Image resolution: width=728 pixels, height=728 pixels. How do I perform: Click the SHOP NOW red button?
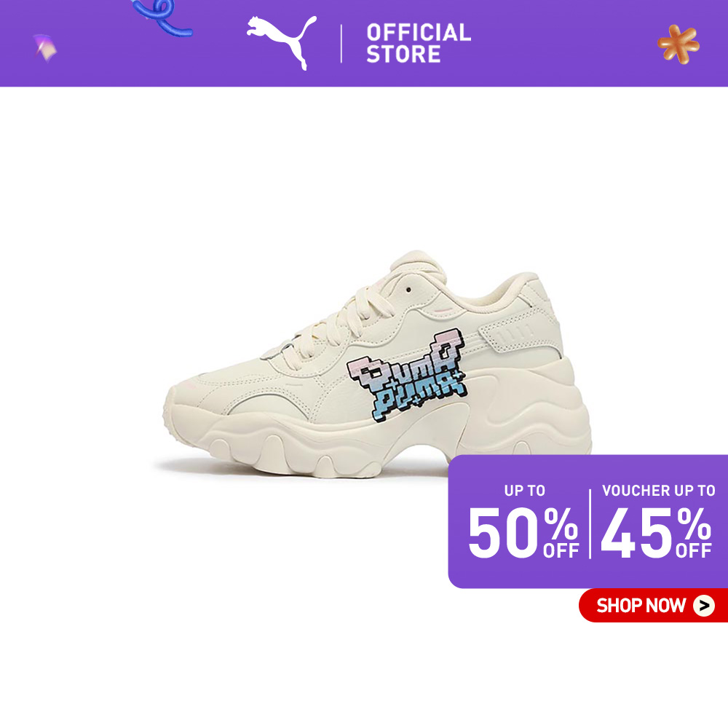654,606
